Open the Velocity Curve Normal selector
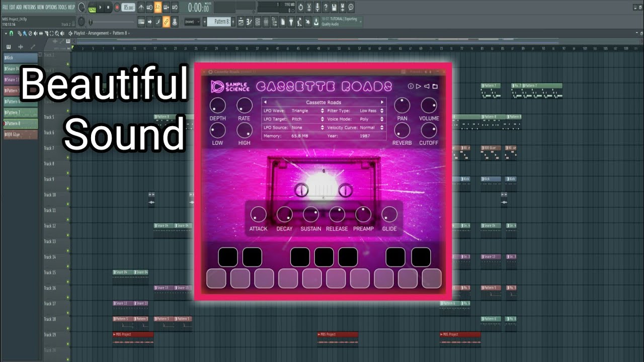 [x=372, y=128]
